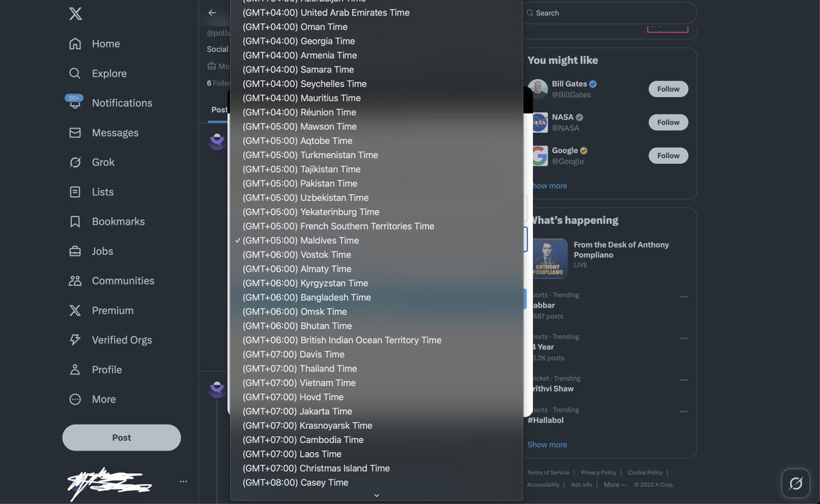Select British Indian Ocean Territory Time
820x504 pixels.
tap(377, 340)
